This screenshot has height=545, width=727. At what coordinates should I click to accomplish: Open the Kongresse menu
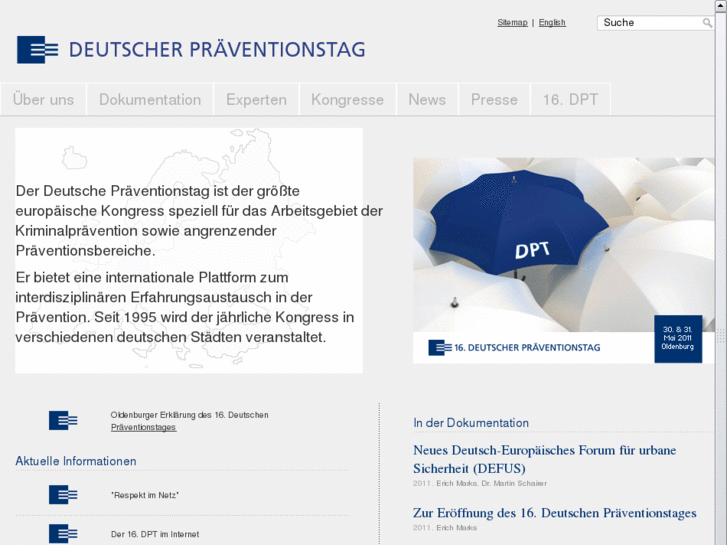[348, 100]
